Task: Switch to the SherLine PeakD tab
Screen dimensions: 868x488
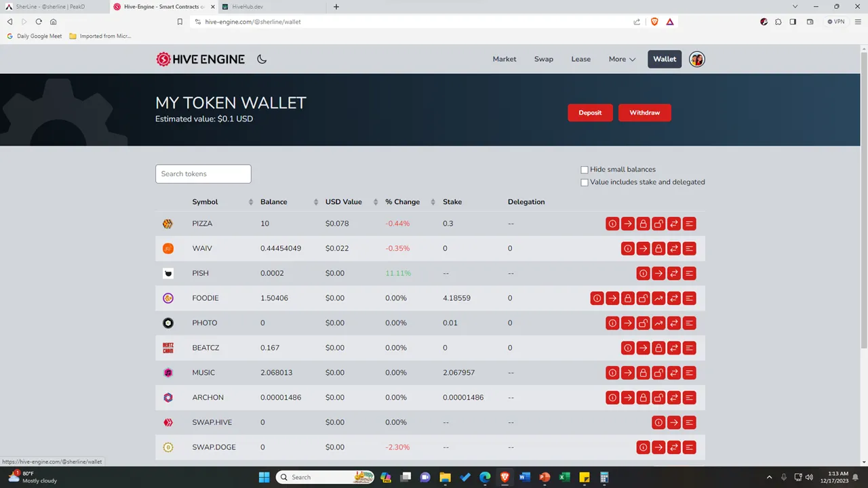Action: click(x=54, y=7)
